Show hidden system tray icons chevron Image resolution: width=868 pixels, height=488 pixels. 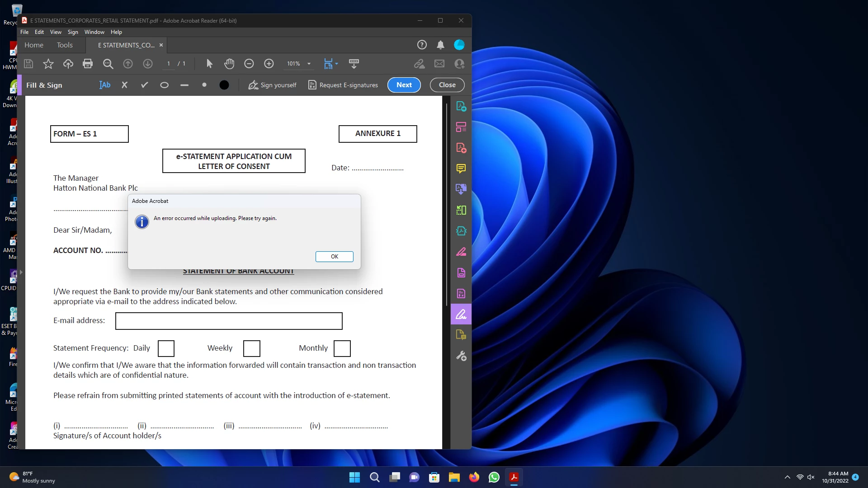(787, 477)
